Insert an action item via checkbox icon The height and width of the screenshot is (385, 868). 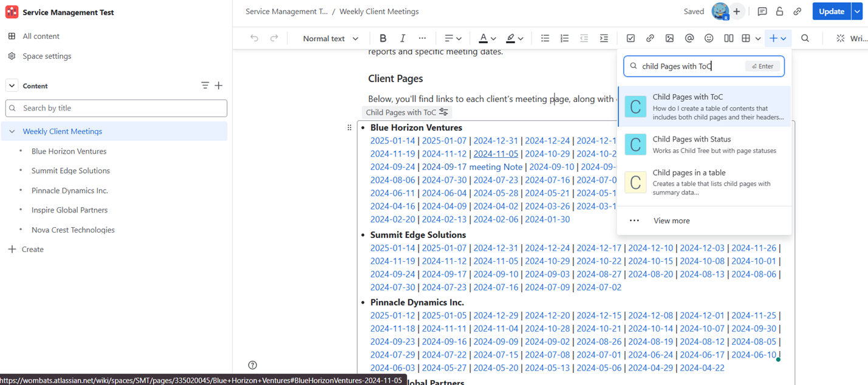[630, 38]
